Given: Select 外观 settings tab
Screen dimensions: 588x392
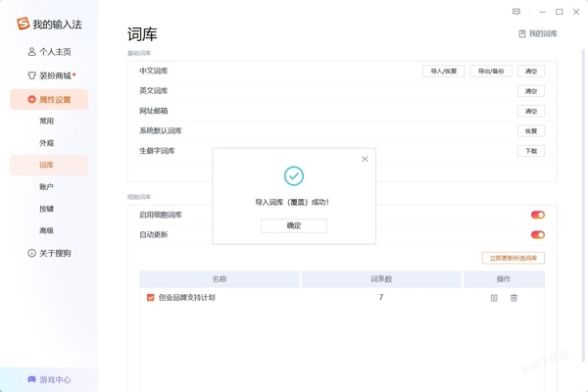Looking at the screenshot, I should tap(47, 143).
